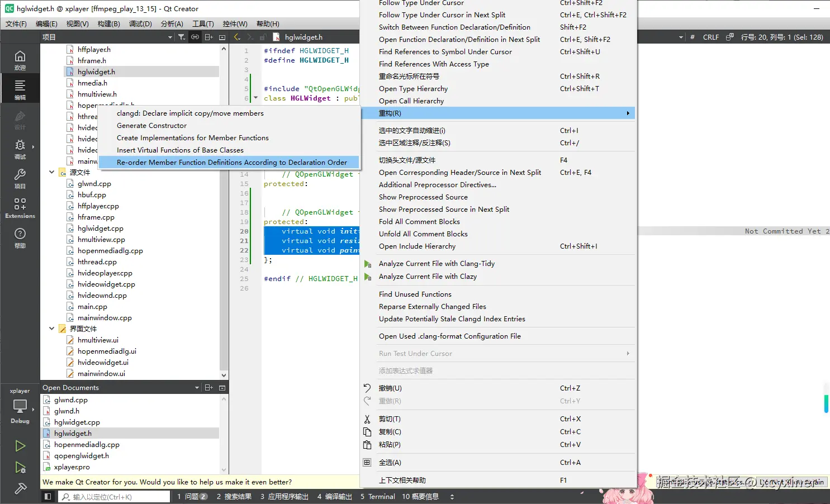Toggle the left sidebar visibility icon
Image resolution: width=830 pixels, height=504 pixels.
pos(48,496)
